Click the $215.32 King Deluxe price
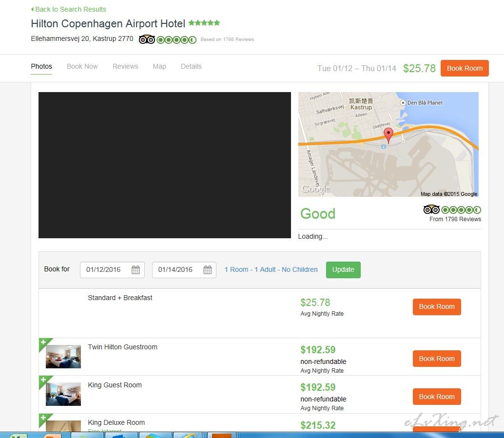 click(318, 425)
